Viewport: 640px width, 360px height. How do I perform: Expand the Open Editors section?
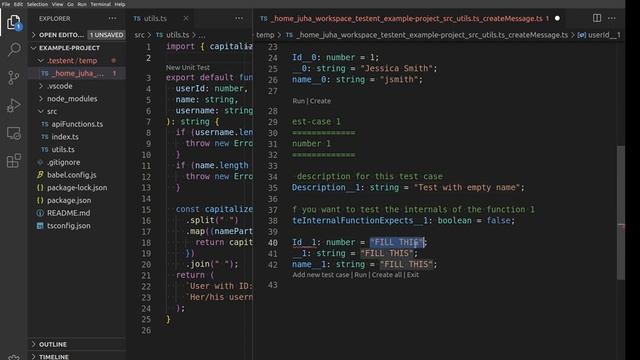61,35
